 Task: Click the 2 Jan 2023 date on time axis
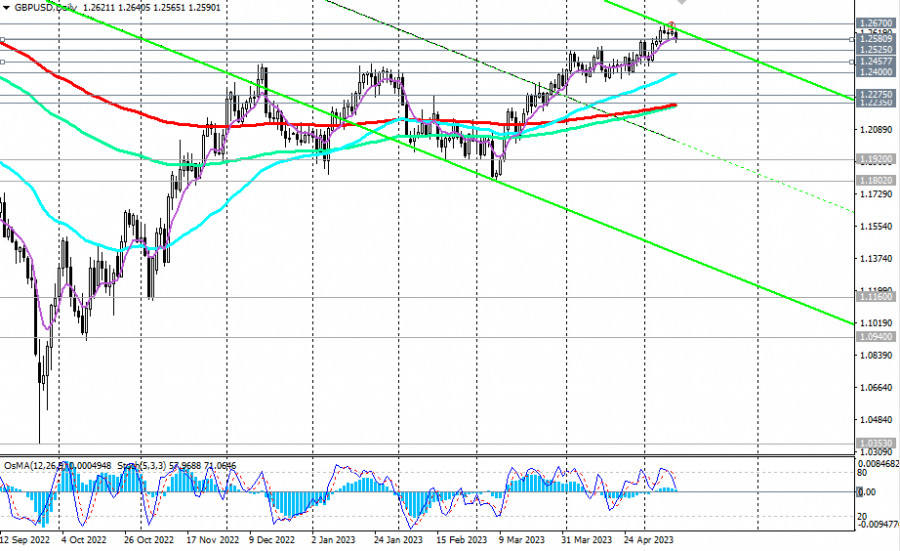(x=335, y=538)
